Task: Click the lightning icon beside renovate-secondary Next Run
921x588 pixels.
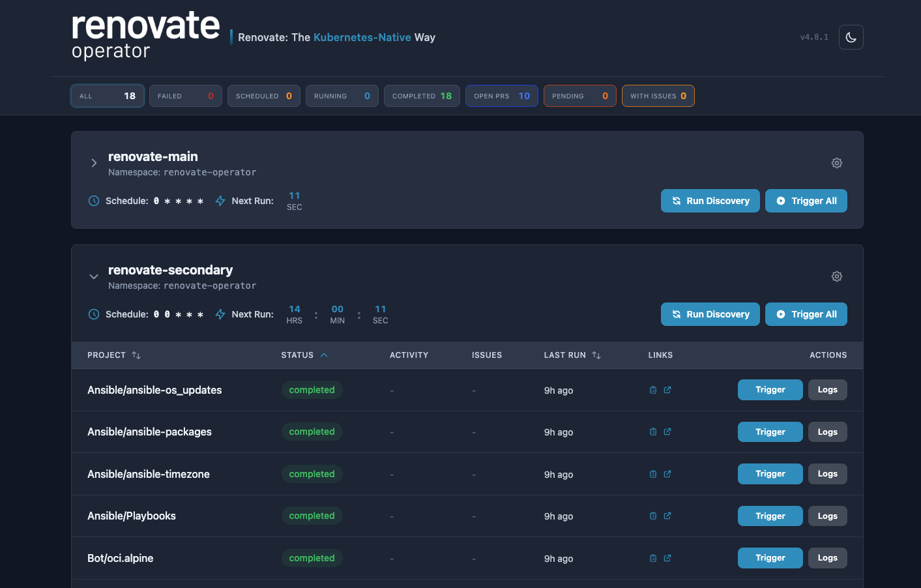Action: click(220, 314)
